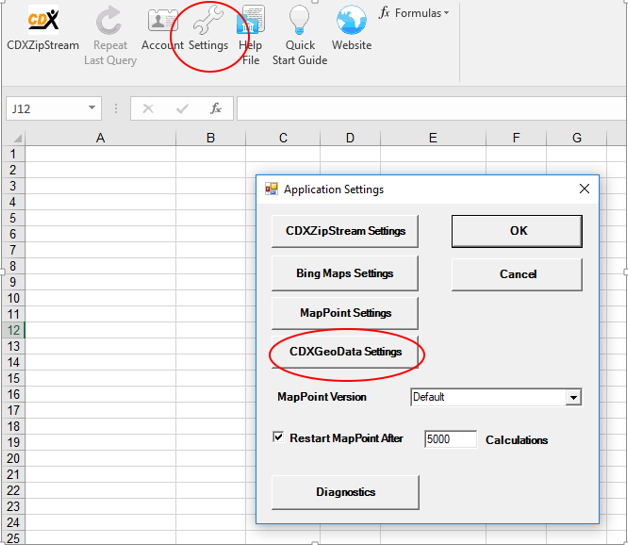This screenshot has width=628, height=545.
Task: Click the Select All corner triangle
Action: 17,139
